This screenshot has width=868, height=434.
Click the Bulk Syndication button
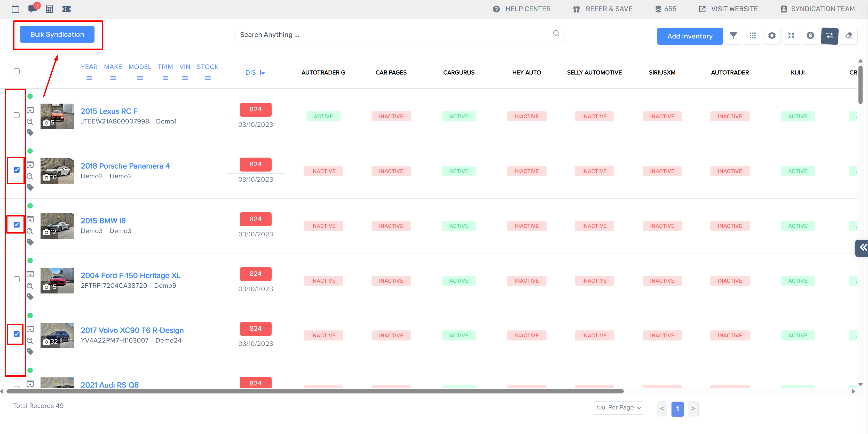click(57, 34)
